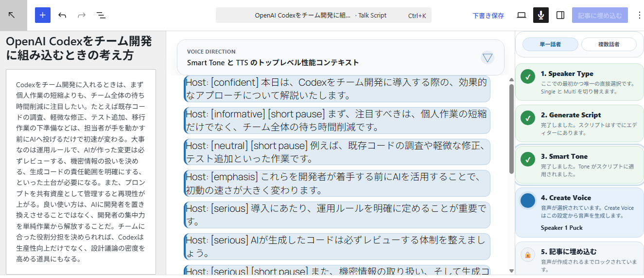
Task: Expand the Voice Direction triangle toggle
Action: [487, 57]
